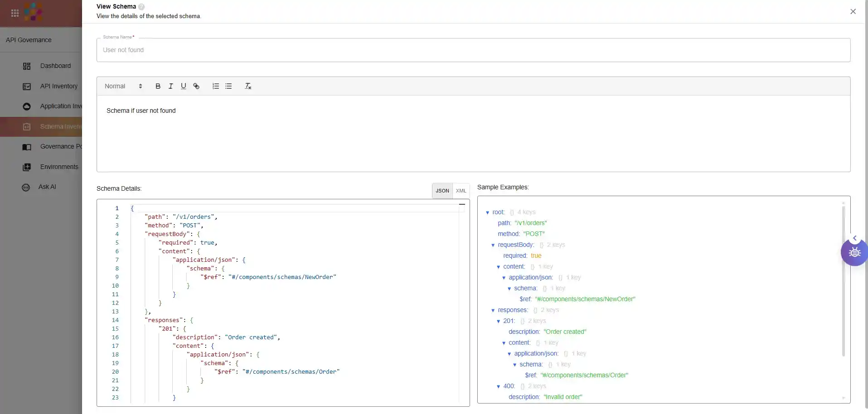Open the Ask AI sidebar item
The height and width of the screenshot is (414, 868).
47,187
